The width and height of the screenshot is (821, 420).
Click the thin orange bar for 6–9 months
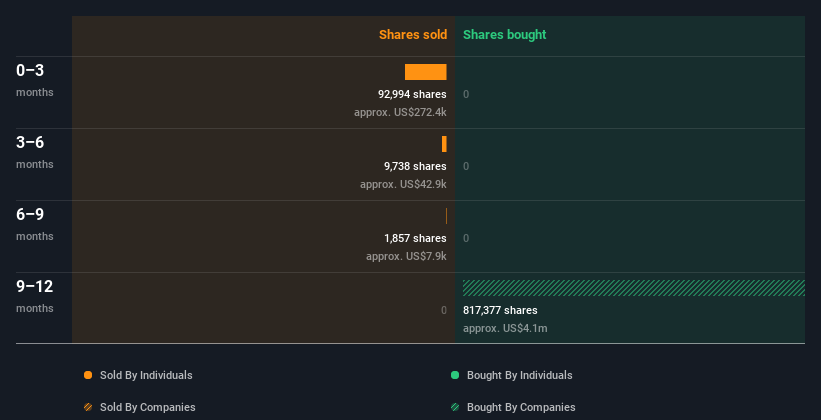click(x=446, y=216)
